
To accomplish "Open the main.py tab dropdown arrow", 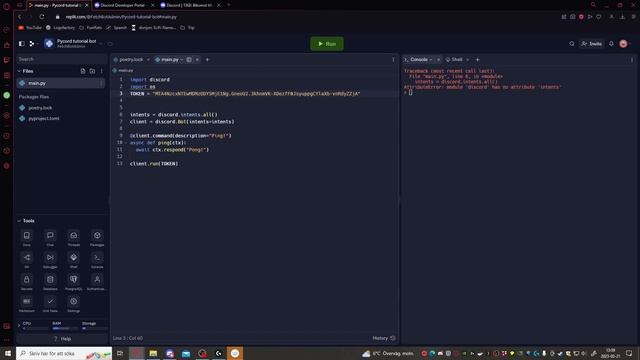I will click(182, 60).
